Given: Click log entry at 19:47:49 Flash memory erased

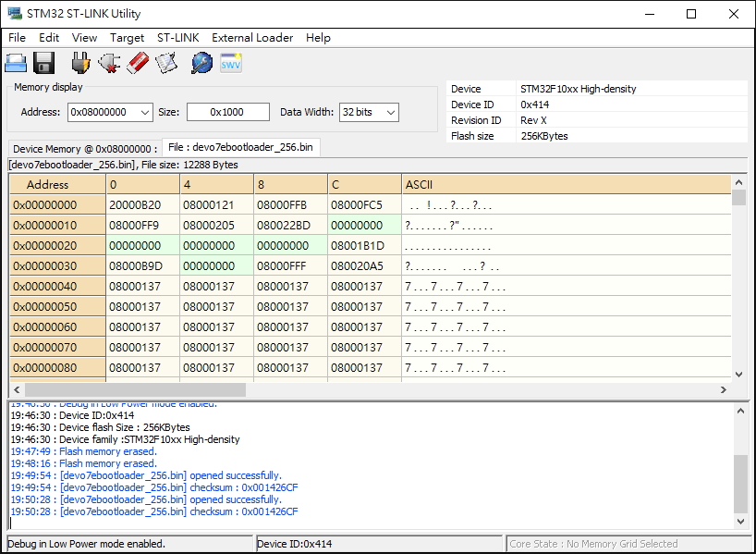Looking at the screenshot, I should coord(84,451).
